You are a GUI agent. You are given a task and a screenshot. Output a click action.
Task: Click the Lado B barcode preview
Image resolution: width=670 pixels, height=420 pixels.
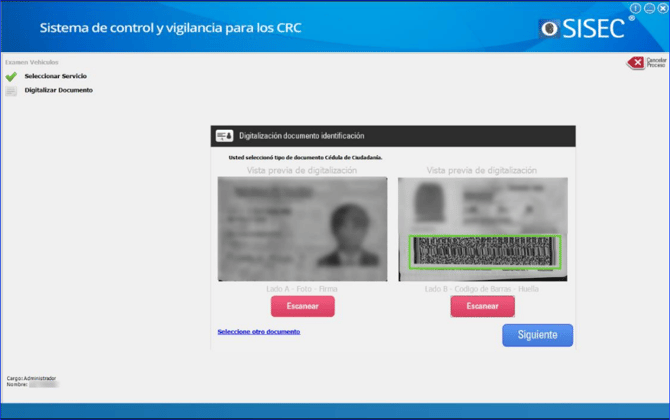[x=483, y=229]
